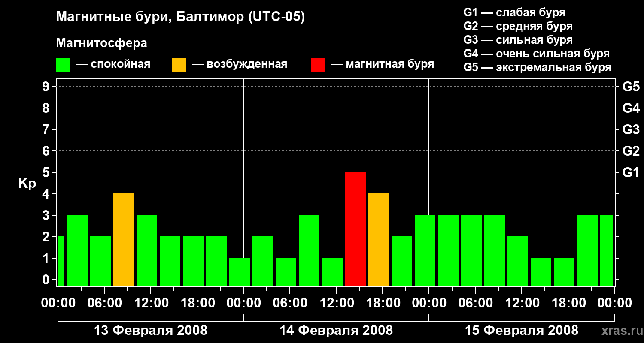This screenshot has height=343, width=644.
Task: Click the '12:00' tick label above 14 Февраля
Action: click(336, 303)
